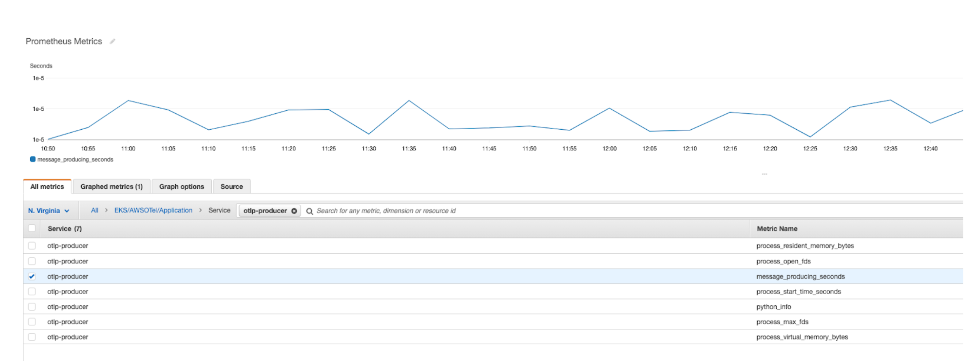This screenshot has width=980, height=361.
Task: Switch to the Graphed metrics (1) tab
Action: 111,187
